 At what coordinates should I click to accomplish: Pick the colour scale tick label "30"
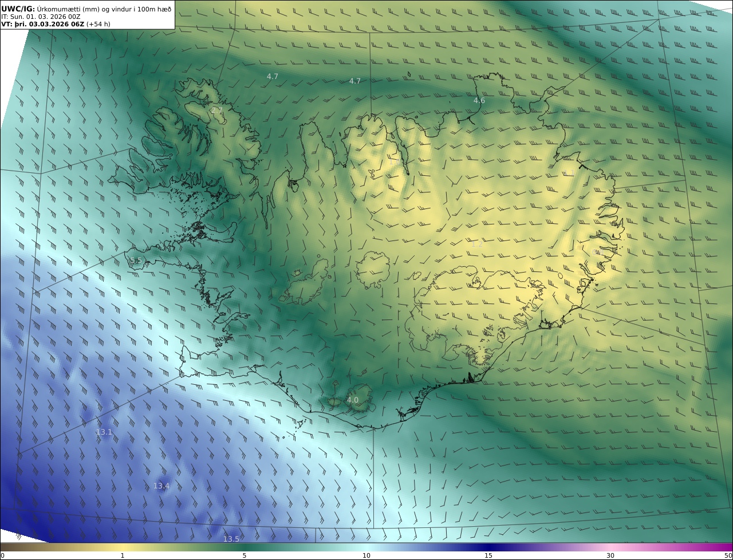[610, 555]
